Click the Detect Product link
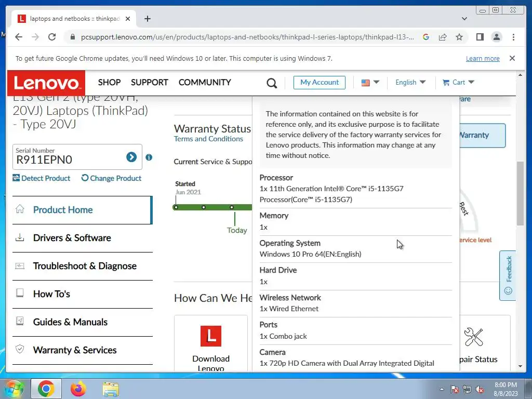 [x=42, y=178]
